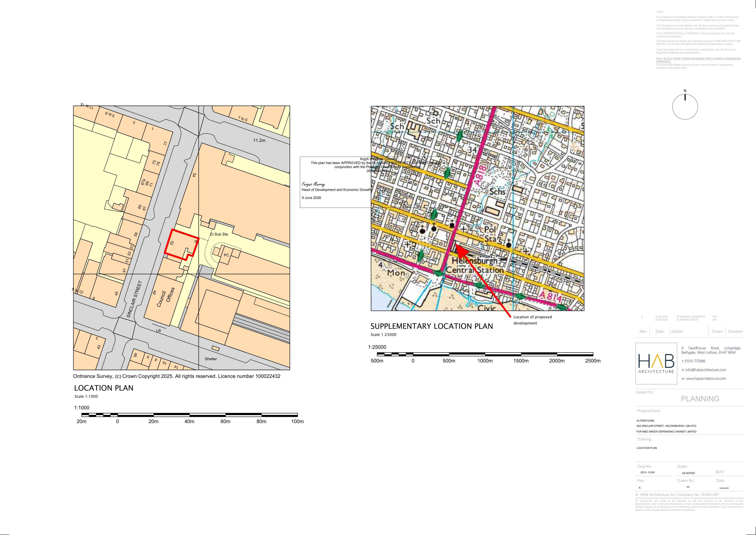Screen dimensions: 756x535
Task: Click the red outlined site boundary at 52
Action: (x=182, y=245)
